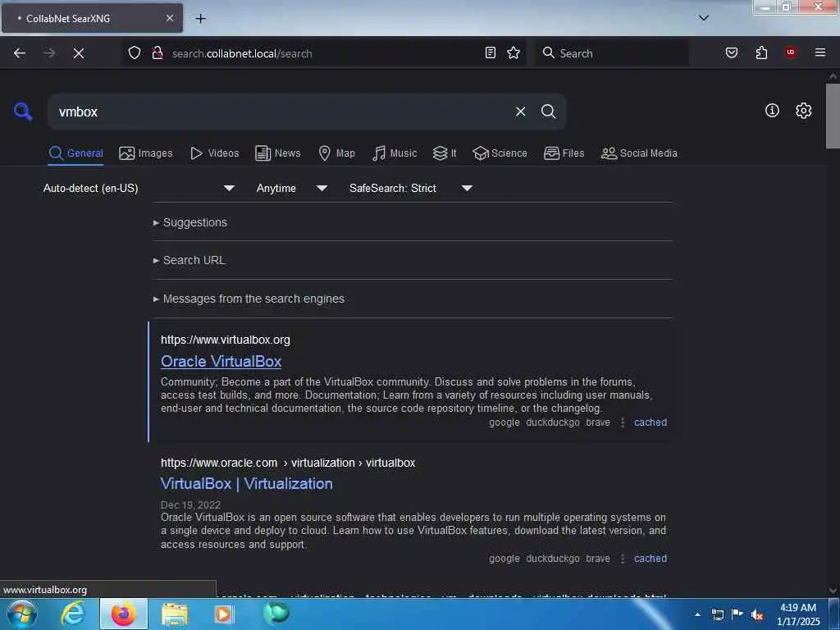Viewport: 840px width, 630px height.
Task: Open cached link for Virtualization result
Action: (651, 558)
